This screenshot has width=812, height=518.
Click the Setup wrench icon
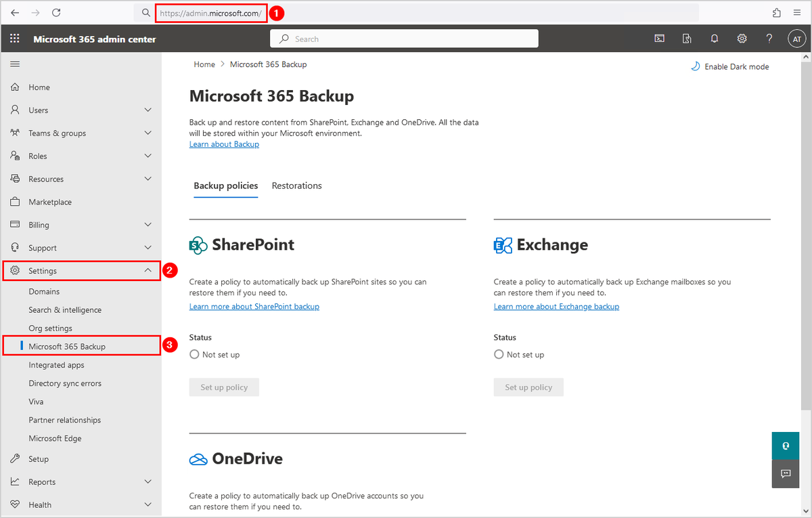pyautogui.click(x=15, y=459)
